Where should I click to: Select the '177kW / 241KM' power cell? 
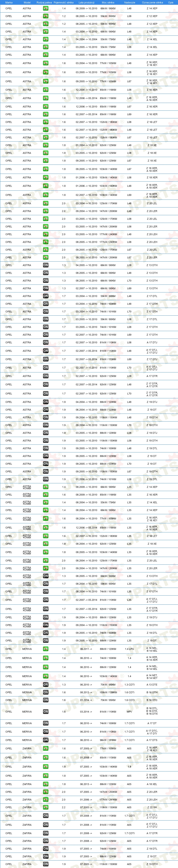108,800
